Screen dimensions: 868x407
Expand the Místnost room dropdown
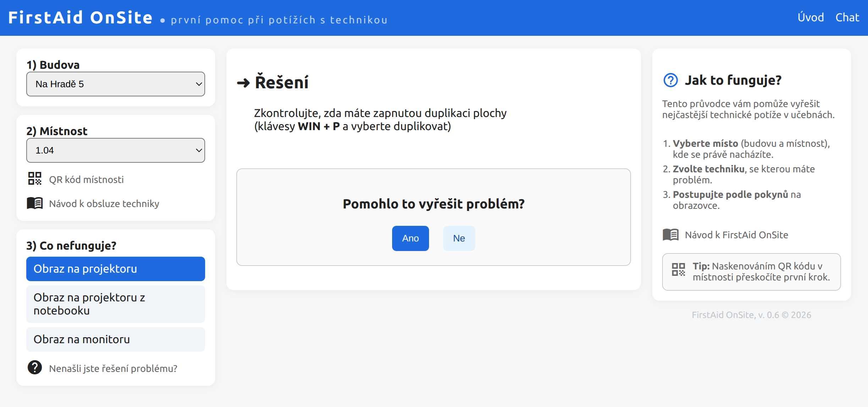pos(116,150)
